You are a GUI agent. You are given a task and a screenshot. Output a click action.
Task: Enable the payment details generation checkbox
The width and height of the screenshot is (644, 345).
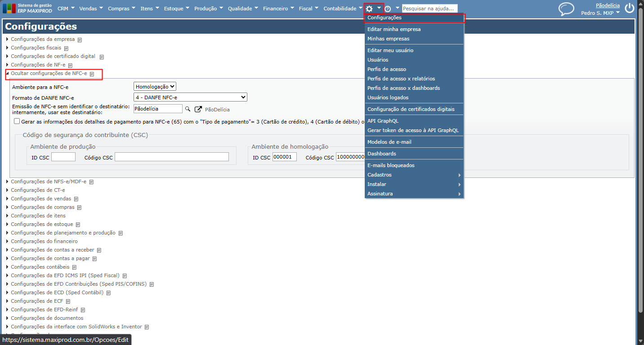coord(17,121)
